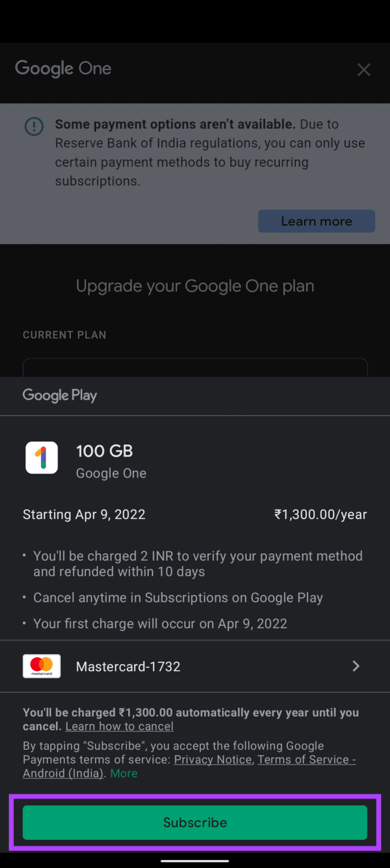Open the Learn how to cancel link

[x=119, y=726]
